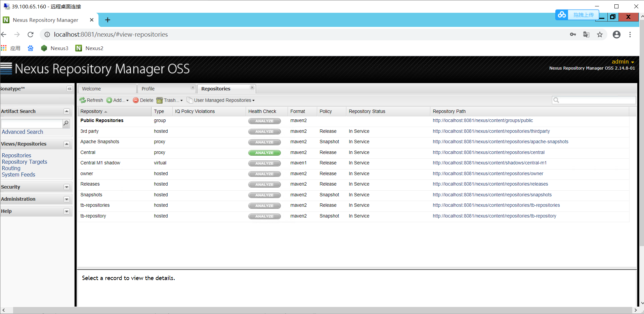
Task: Collapse the Artifact Search section
Action: [67, 111]
